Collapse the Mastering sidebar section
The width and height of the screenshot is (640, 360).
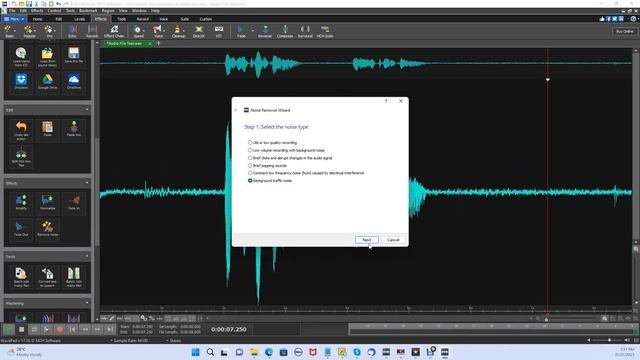point(87,303)
